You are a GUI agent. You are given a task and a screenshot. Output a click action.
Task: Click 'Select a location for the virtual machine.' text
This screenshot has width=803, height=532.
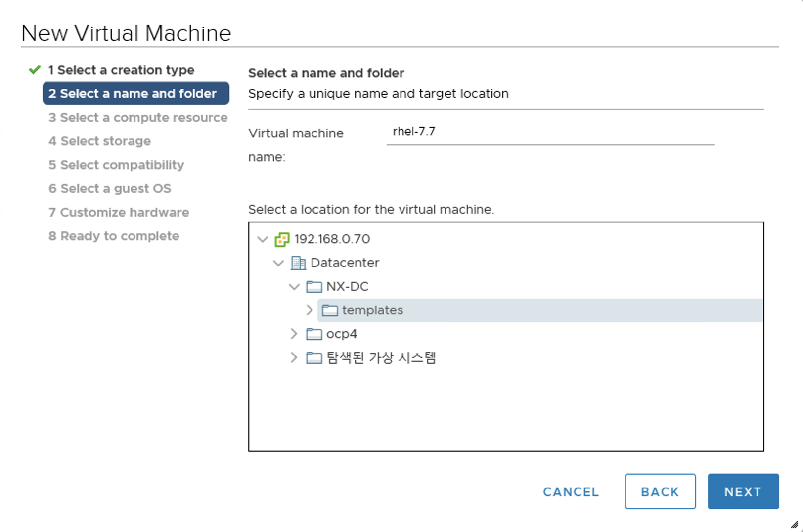(371, 210)
